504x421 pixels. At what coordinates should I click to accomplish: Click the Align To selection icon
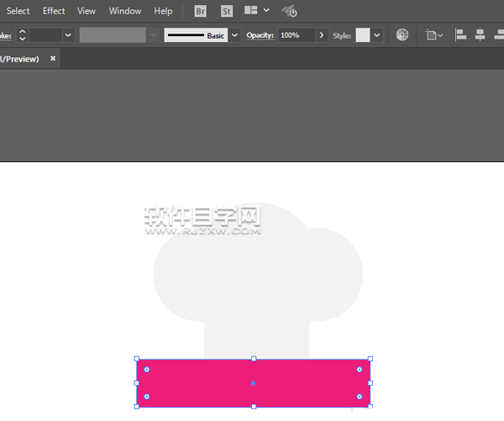coord(433,35)
